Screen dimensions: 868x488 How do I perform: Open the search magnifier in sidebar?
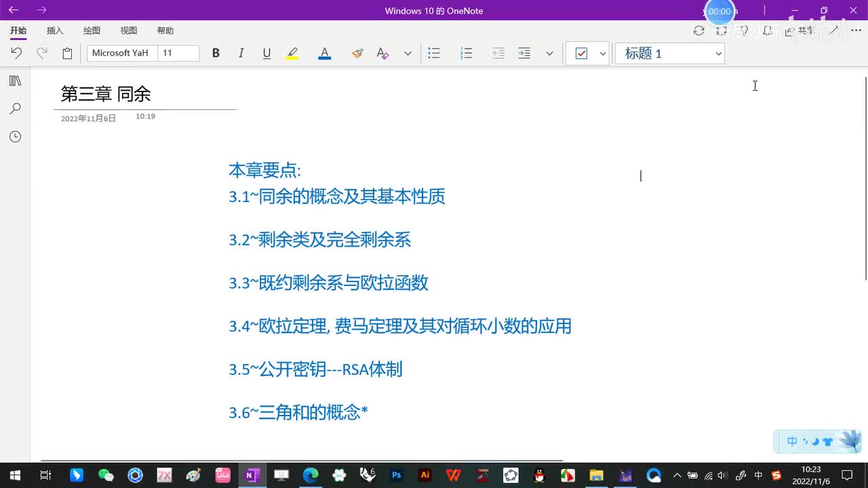(x=15, y=108)
